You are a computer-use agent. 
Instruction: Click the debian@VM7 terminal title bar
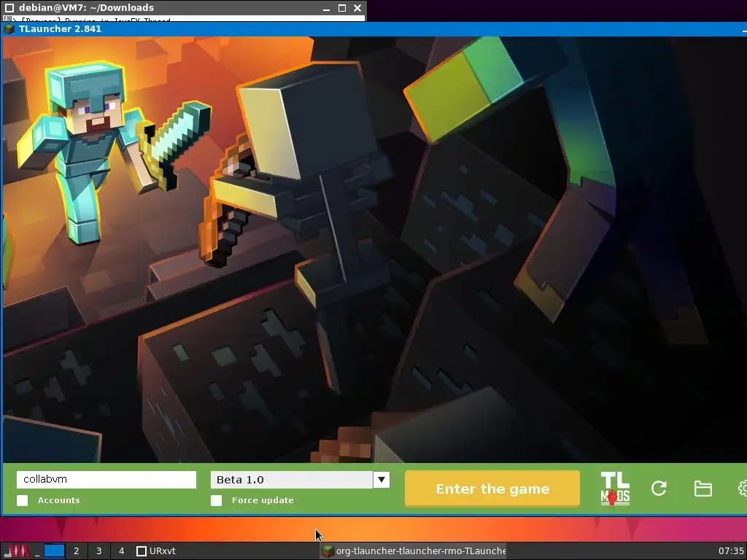183,7
